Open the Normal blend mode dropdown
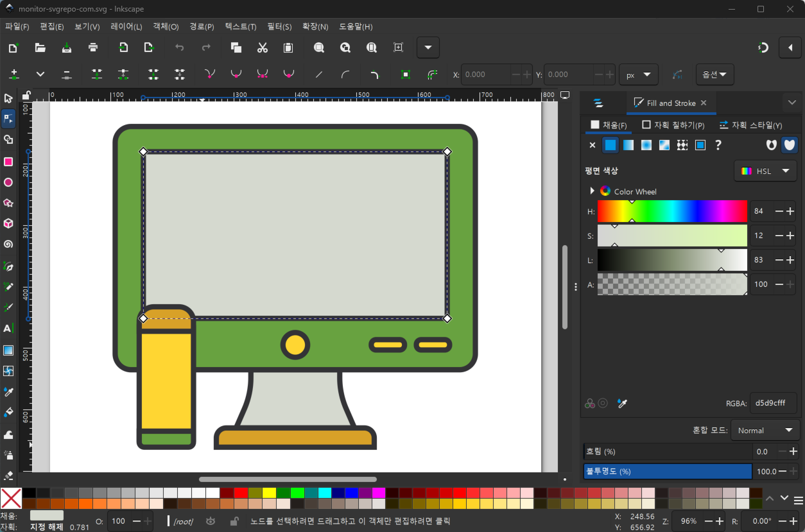The width and height of the screenshot is (805, 532). click(764, 430)
